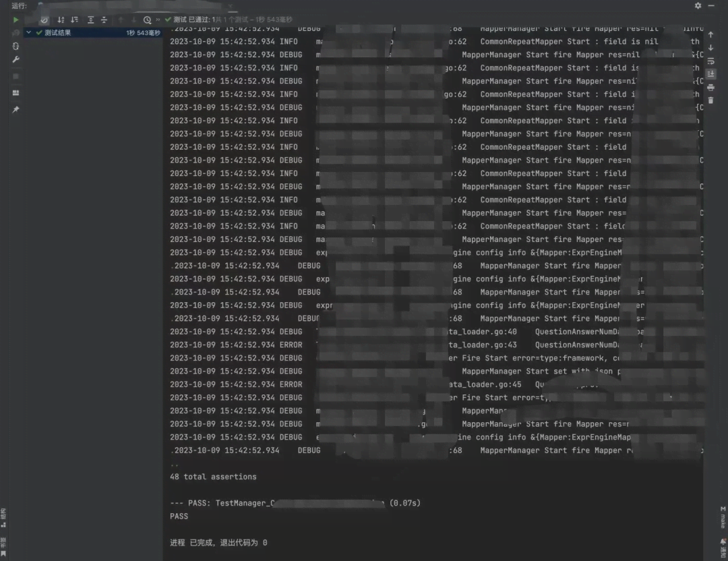Click the wrench settings icon in left sidebar

[16, 59]
